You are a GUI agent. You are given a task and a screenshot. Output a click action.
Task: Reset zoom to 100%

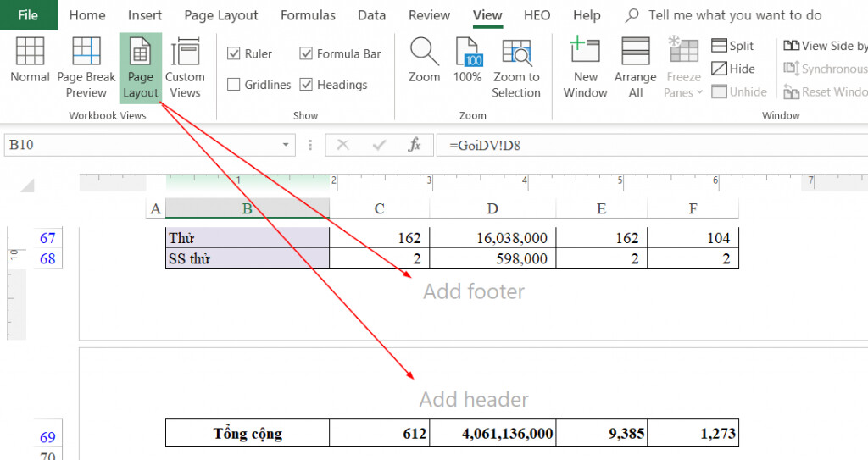click(467, 60)
